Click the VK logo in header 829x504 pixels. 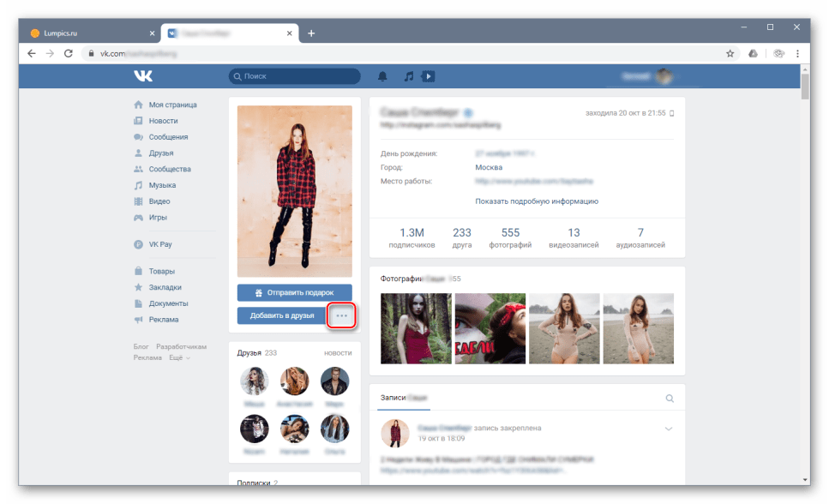click(x=142, y=76)
